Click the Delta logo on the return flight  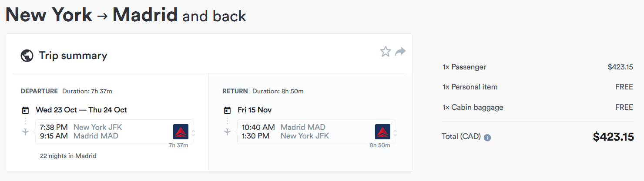(382, 132)
